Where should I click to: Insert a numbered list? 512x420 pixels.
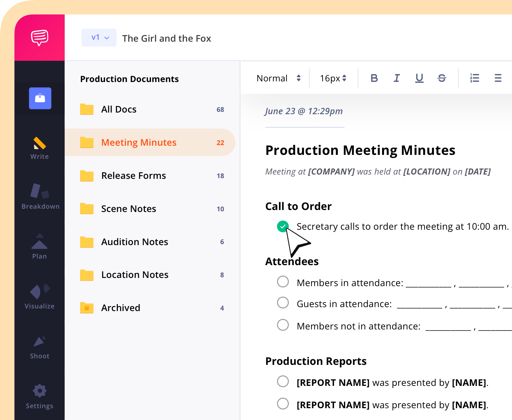[475, 78]
